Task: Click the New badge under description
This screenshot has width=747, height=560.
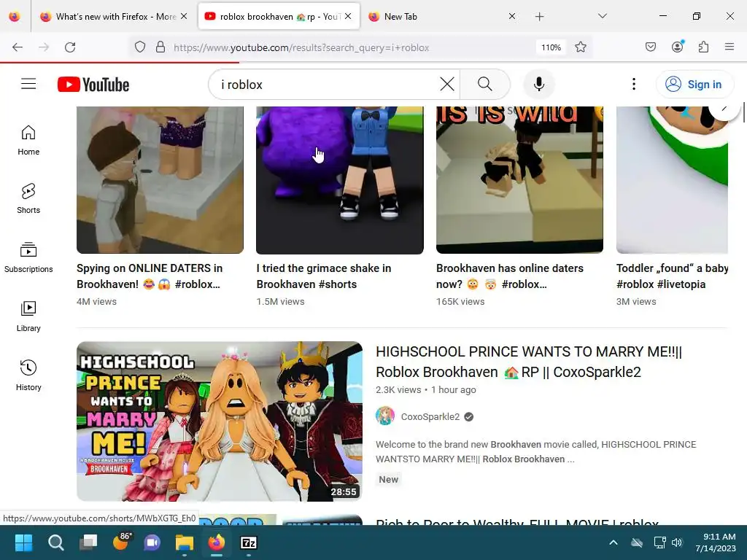Action: (388, 480)
